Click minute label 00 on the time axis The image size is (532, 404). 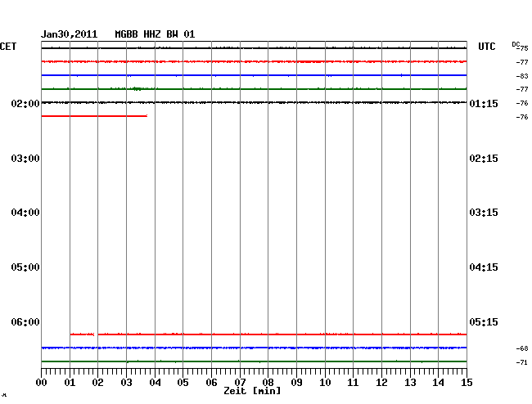click(x=42, y=383)
